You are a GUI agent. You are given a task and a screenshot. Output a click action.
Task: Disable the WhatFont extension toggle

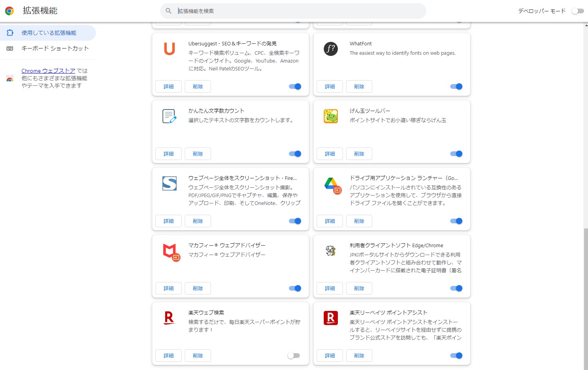456,86
